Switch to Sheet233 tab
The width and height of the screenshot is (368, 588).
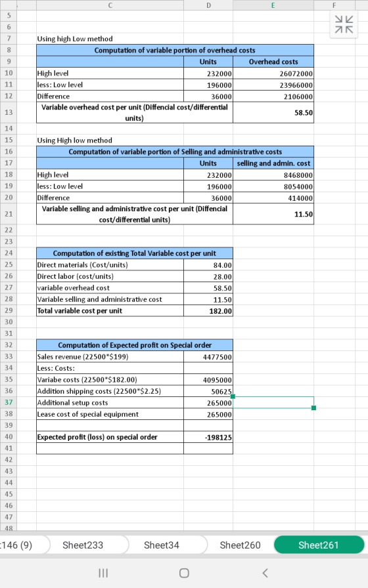click(83, 545)
